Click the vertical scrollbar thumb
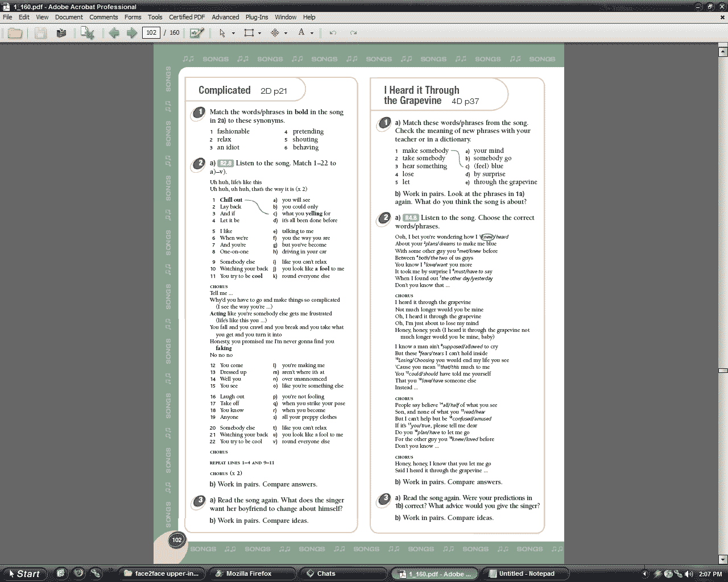Image resolution: width=728 pixels, height=582 pixels. (x=723, y=371)
